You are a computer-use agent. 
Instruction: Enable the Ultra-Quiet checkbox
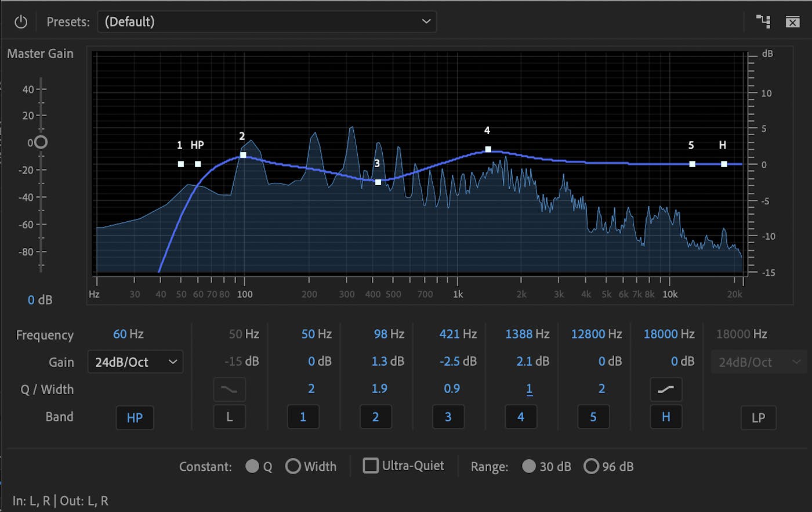pyautogui.click(x=371, y=466)
